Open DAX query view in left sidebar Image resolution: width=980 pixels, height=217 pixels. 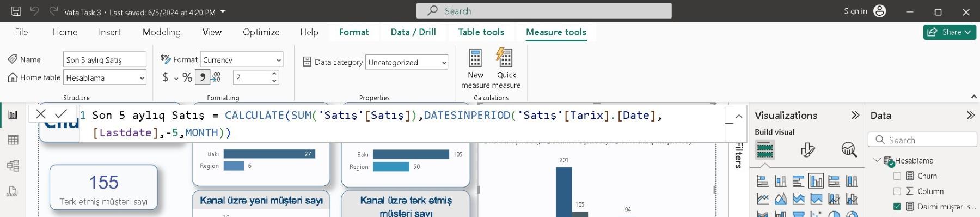pos(13,191)
